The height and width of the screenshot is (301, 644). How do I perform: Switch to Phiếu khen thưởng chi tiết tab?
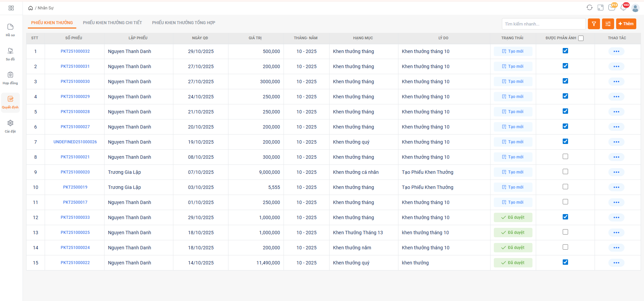[x=112, y=23]
